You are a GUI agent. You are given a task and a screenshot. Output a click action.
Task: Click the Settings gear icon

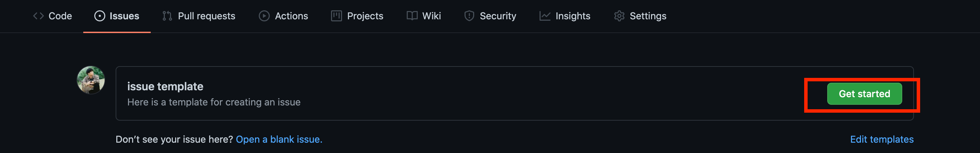[x=619, y=16]
